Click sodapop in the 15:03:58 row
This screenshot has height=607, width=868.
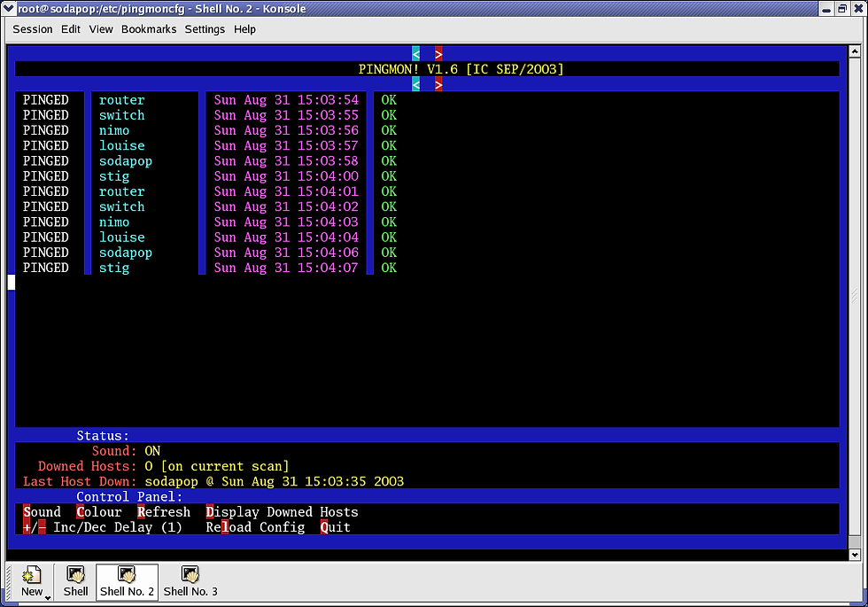coord(126,161)
